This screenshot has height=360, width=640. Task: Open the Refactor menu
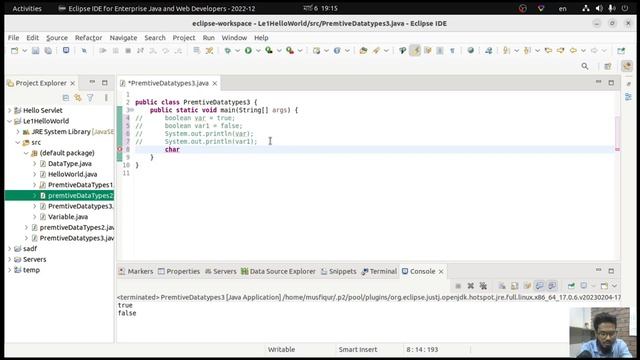pyautogui.click(x=89, y=38)
